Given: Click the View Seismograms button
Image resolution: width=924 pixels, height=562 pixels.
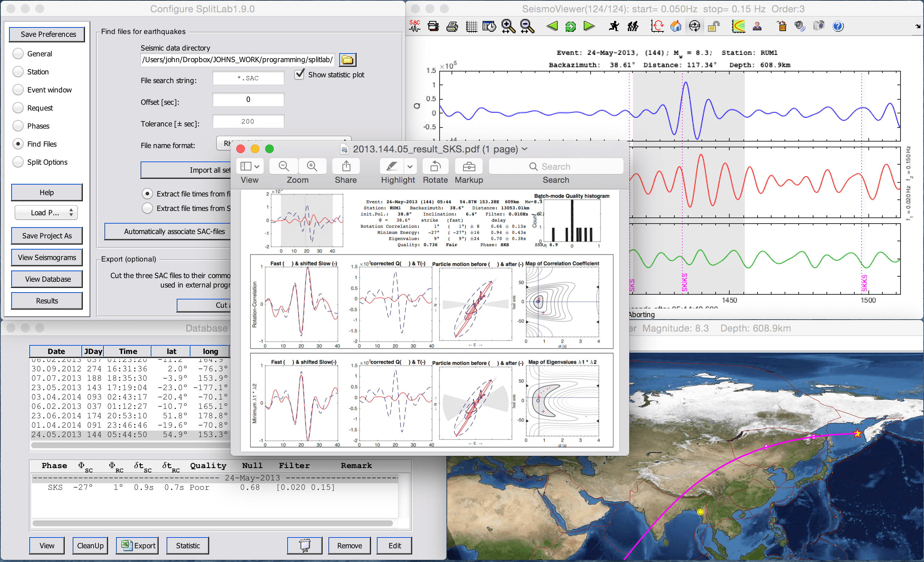Looking at the screenshot, I should [x=47, y=257].
